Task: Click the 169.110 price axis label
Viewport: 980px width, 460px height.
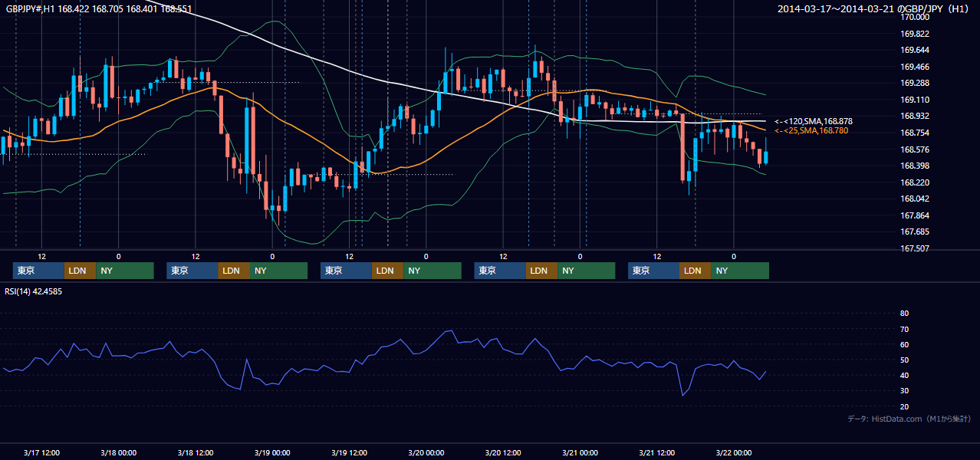Action: (915, 100)
